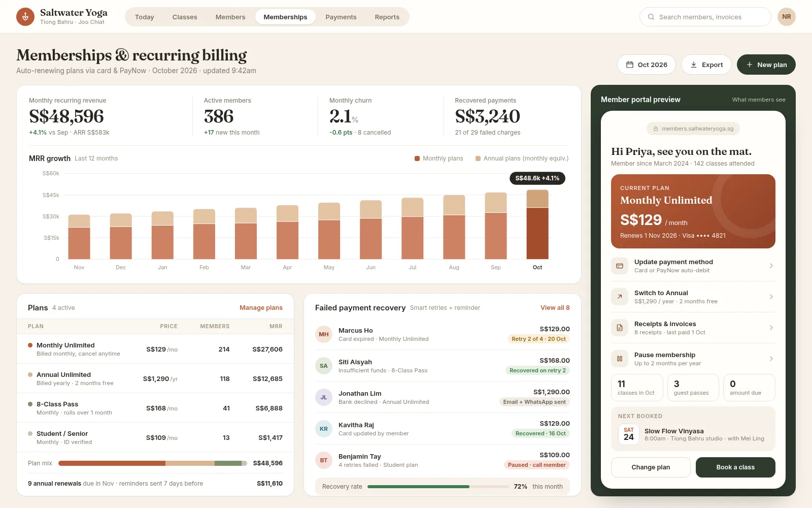Expand Switch to Annual chevron

click(771, 297)
